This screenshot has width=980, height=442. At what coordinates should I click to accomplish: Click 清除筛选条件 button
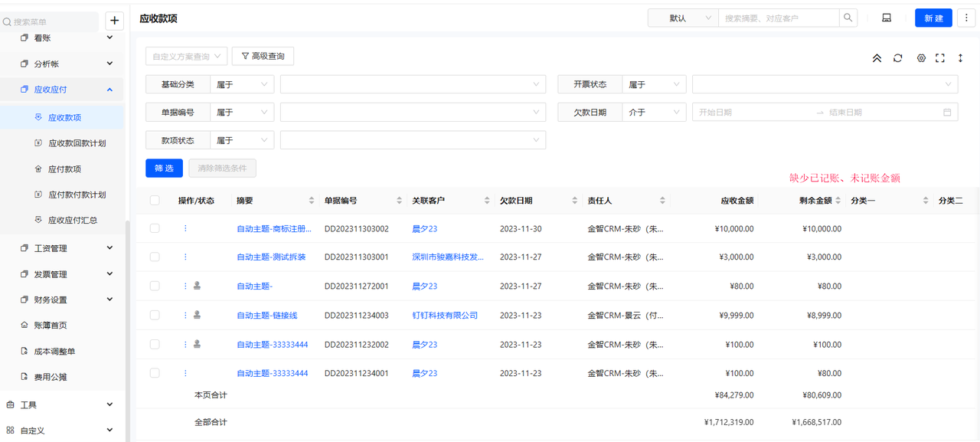pos(222,168)
